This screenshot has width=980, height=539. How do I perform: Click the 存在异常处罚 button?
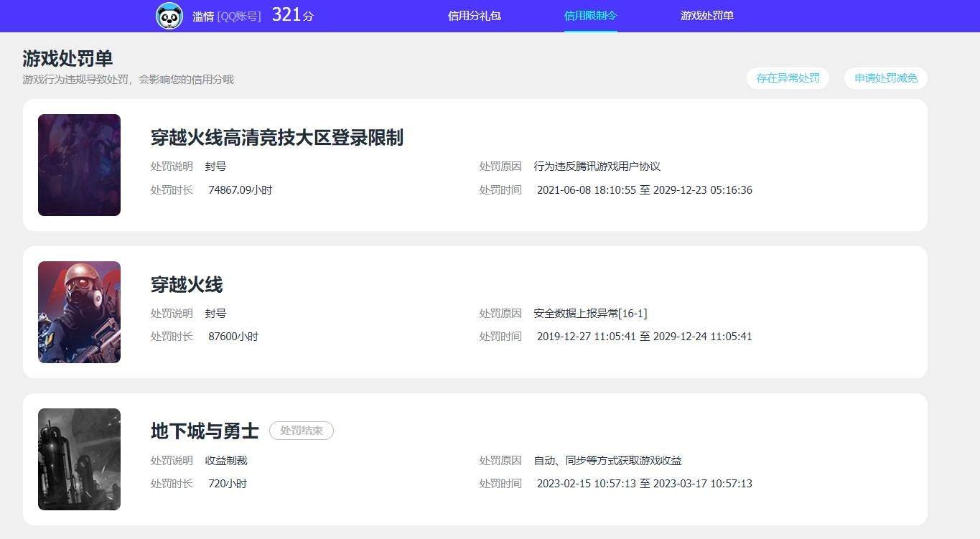tap(788, 78)
